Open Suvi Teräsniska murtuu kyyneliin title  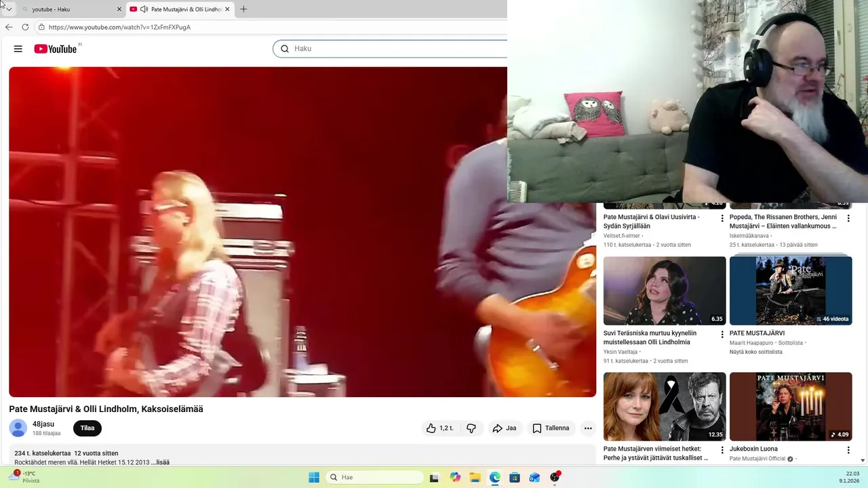tap(650, 338)
